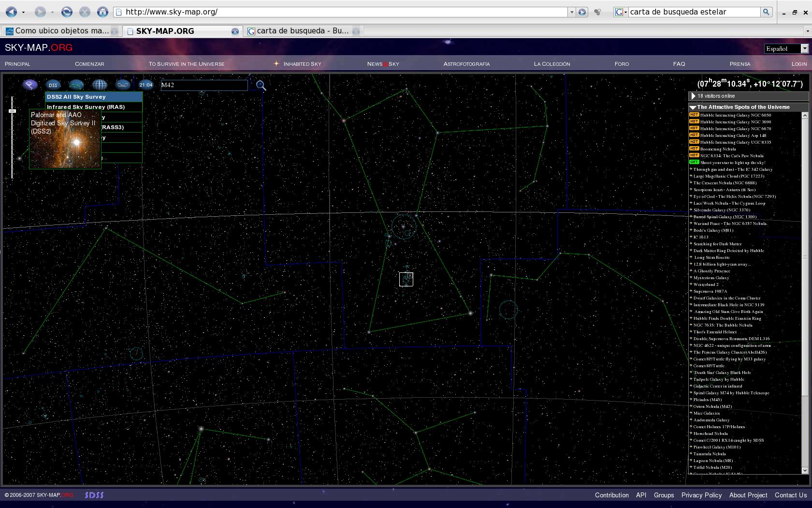Close the selection box marker on the map

click(x=410, y=275)
